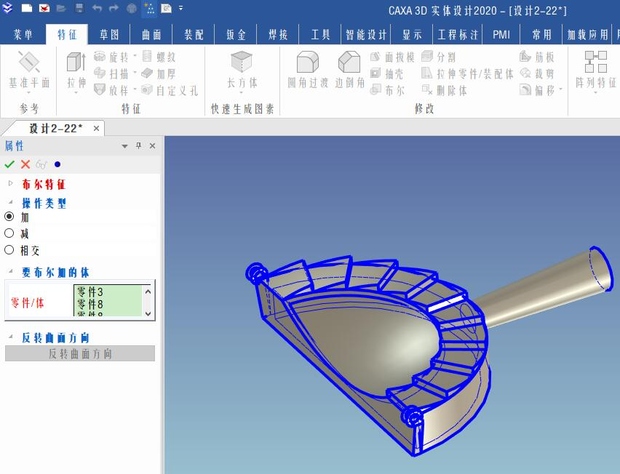Click the 圆角过渡 fillet tool
This screenshot has height=474, width=620.
pyautogui.click(x=308, y=69)
